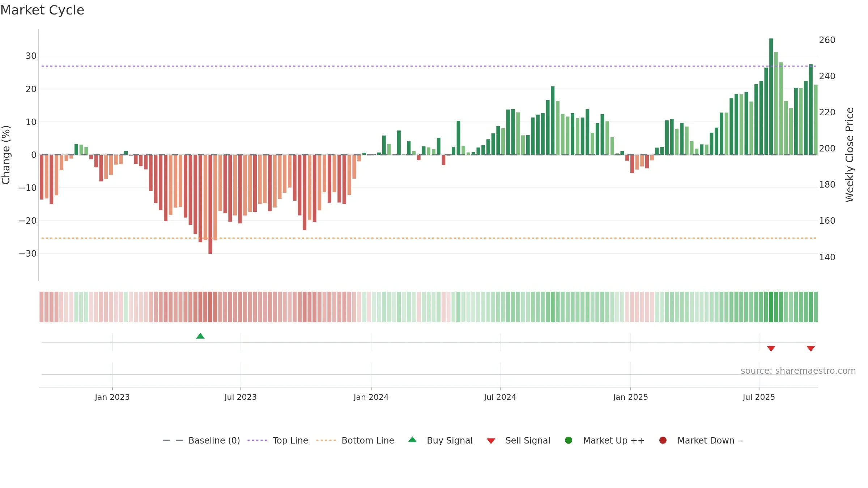868x488 pixels.
Task: Click the 140 price axis tick label
Action: pos(827,257)
